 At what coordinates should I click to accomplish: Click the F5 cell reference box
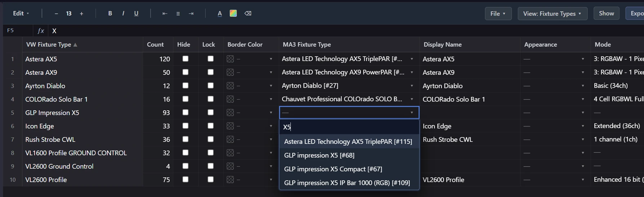click(18, 31)
